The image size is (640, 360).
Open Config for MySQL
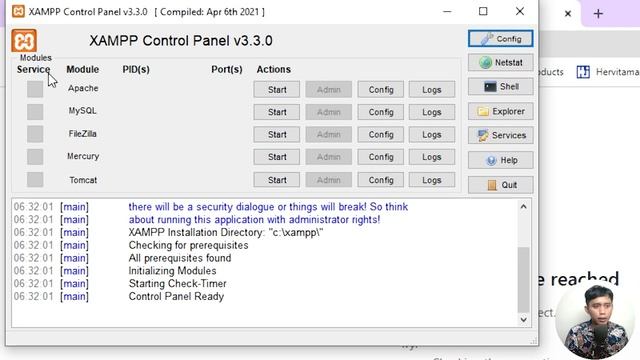[x=381, y=112]
